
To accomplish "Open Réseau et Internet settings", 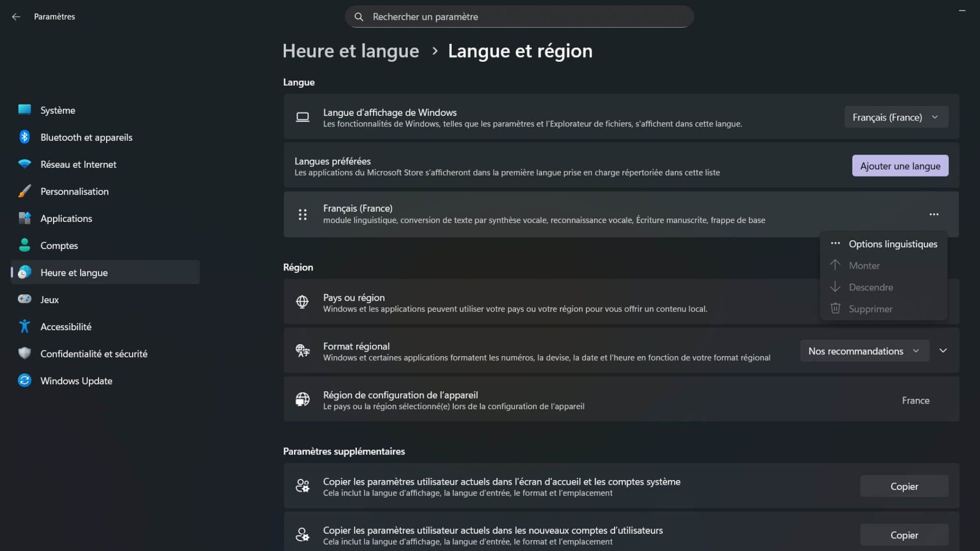I will point(24,164).
